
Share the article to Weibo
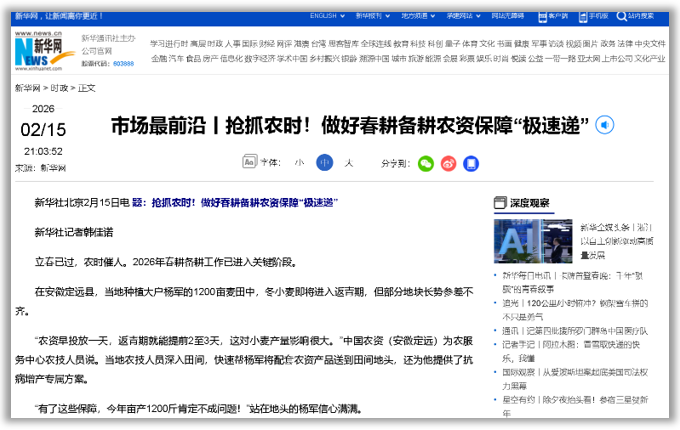448,162
